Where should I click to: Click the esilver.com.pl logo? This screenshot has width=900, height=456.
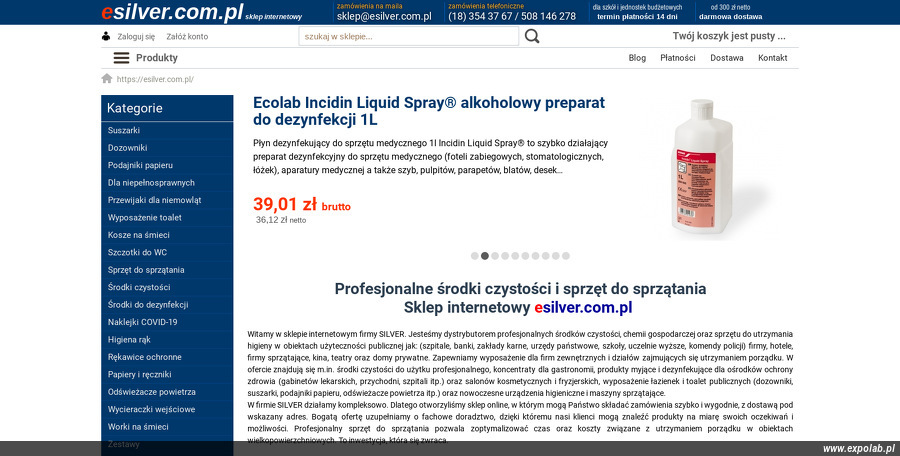click(x=172, y=12)
